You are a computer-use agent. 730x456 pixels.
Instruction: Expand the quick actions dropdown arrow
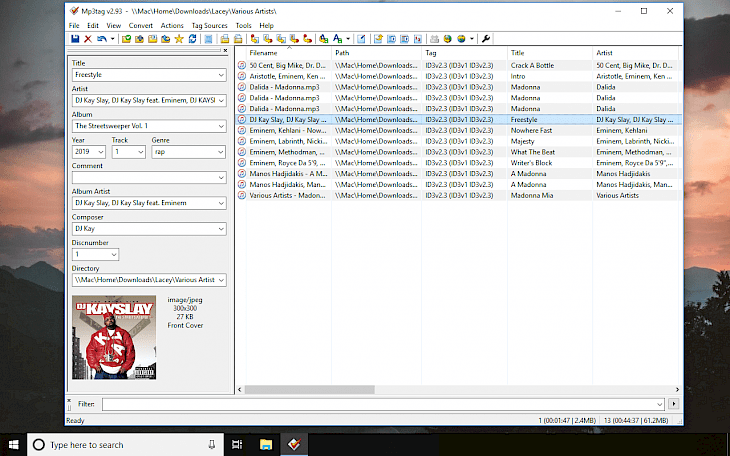(348, 39)
